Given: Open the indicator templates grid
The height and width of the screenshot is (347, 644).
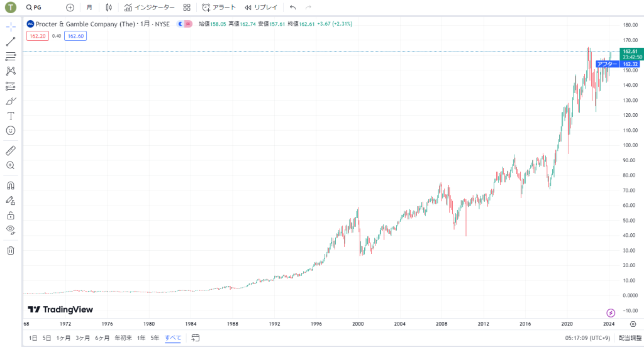Looking at the screenshot, I should click(187, 8).
